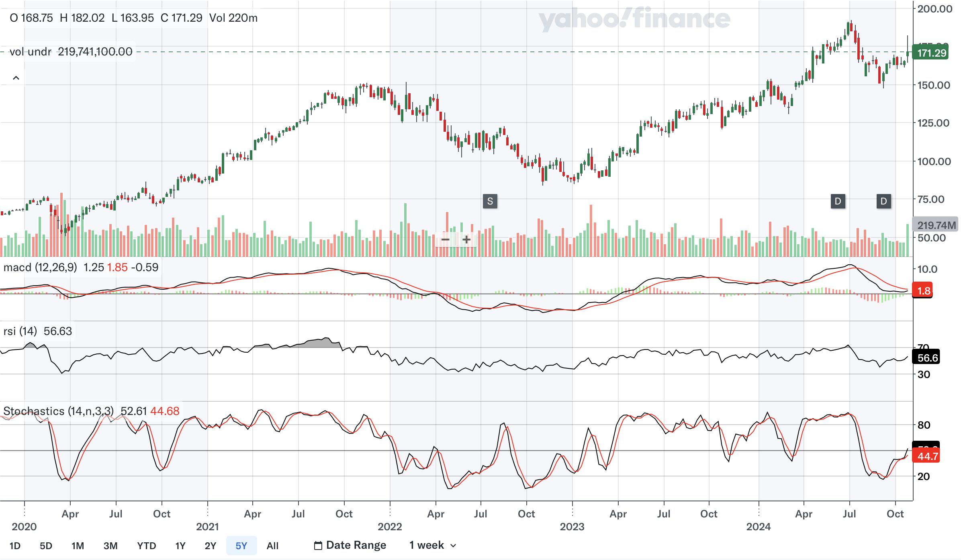
Task: Click the chevron arrow next to 1 week
Action: [454, 546]
